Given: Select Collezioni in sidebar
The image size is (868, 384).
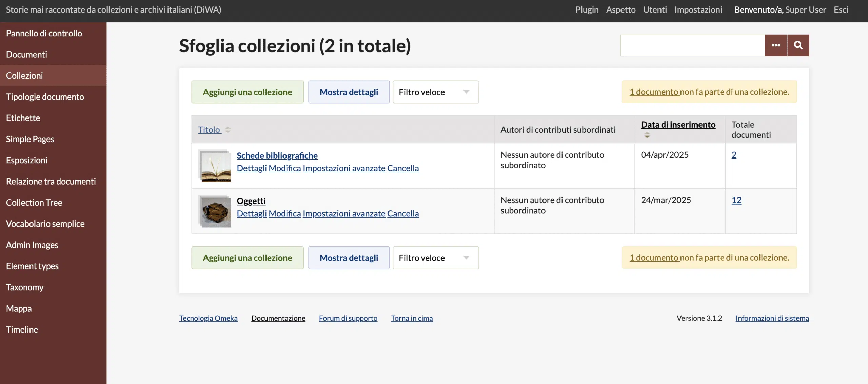Looking at the screenshot, I should (x=53, y=76).
